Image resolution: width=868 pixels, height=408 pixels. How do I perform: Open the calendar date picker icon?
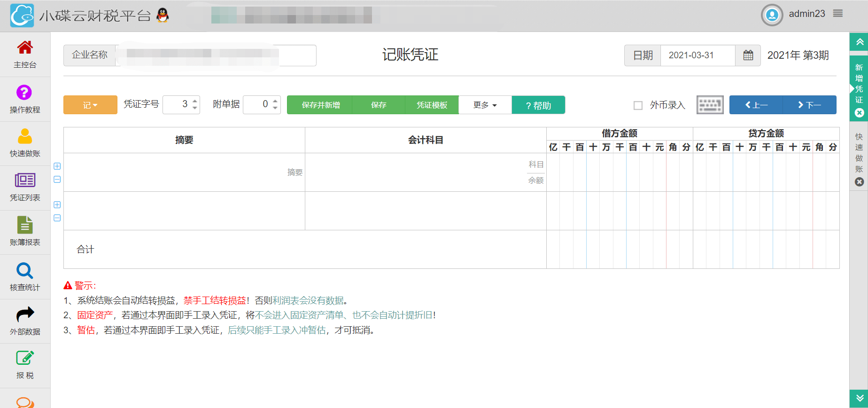point(748,55)
